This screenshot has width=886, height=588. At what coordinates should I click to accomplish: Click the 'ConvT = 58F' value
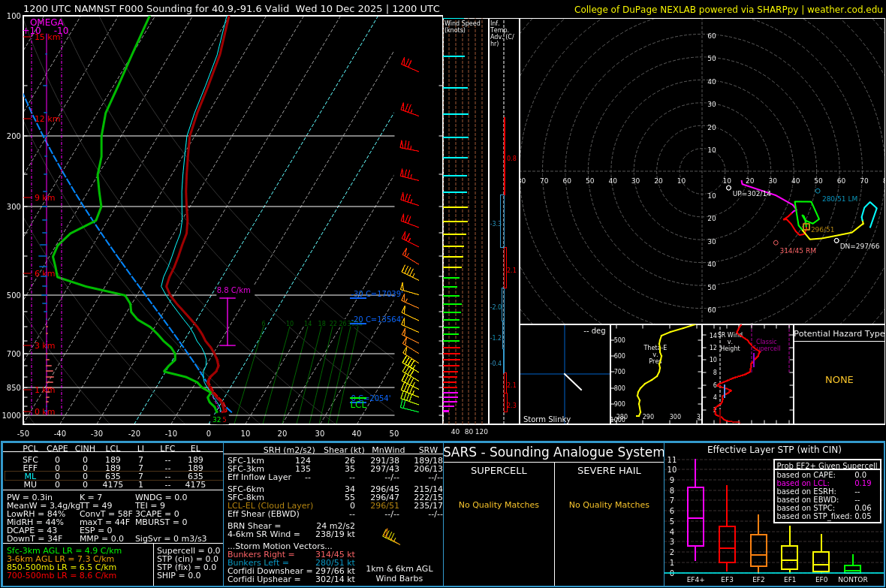[106, 514]
